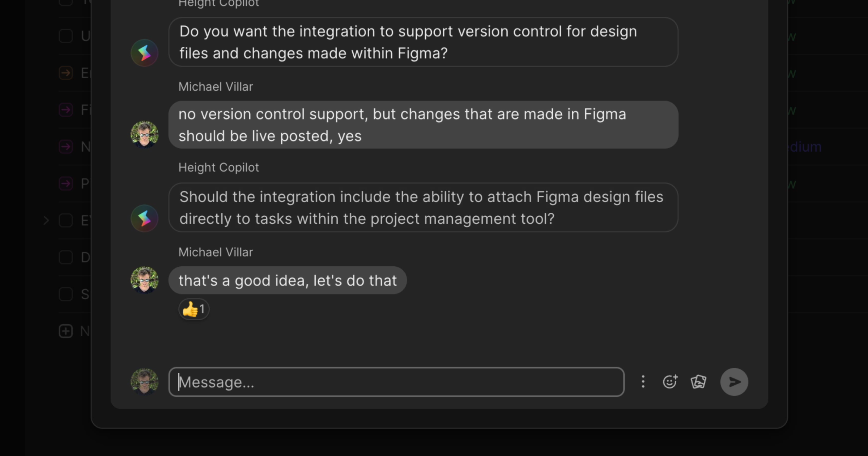The image size is (868, 456).
Task: Click your avatar next to message box
Action: pos(144,382)
